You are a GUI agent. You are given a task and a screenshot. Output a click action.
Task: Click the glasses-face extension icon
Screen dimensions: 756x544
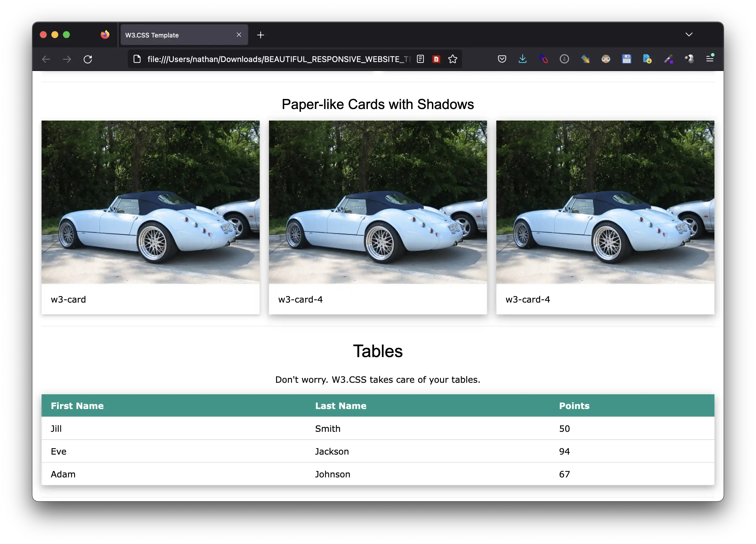coord(606,59)
